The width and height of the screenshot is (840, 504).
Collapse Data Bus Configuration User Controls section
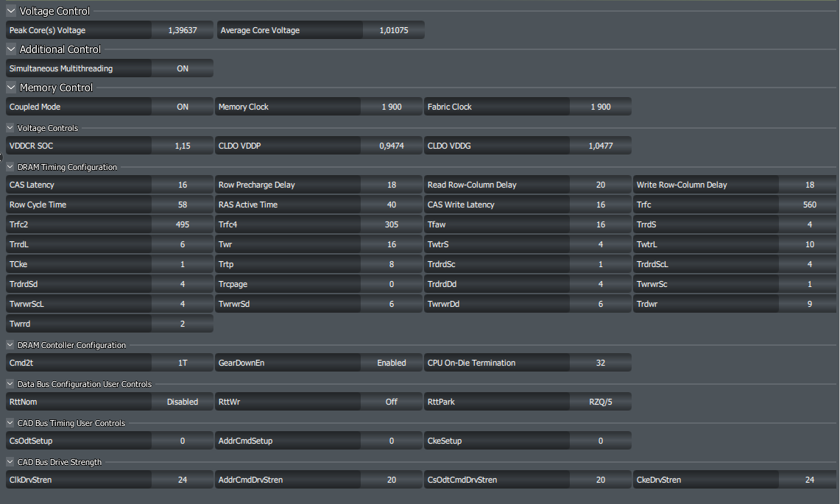click(x=10, y=384)
